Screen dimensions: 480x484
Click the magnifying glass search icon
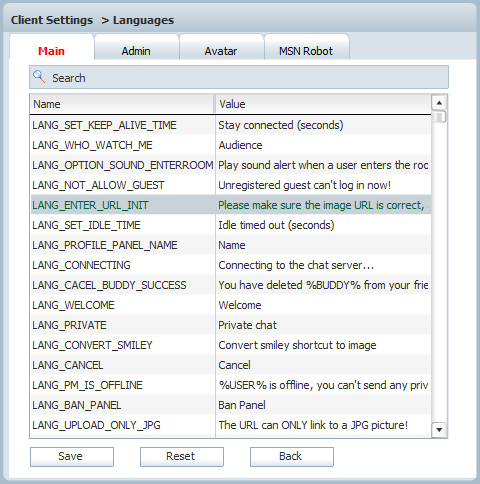click(39, 77)
